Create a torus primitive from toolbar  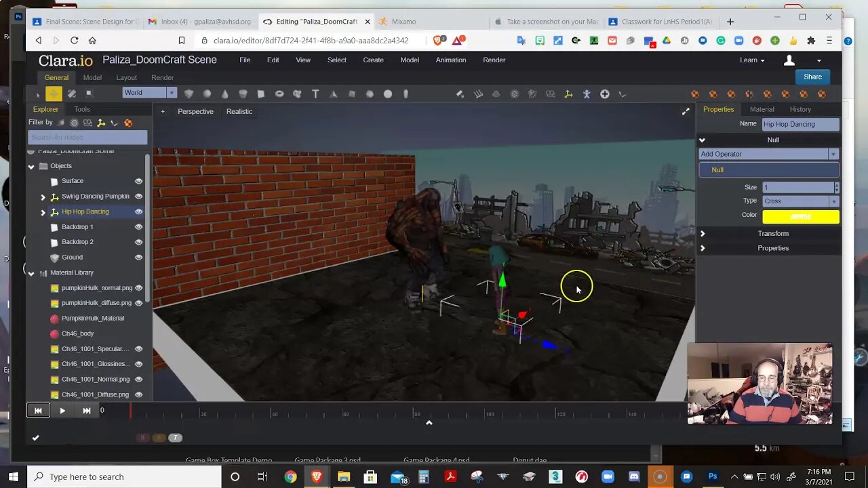click(x=279, y=94)
